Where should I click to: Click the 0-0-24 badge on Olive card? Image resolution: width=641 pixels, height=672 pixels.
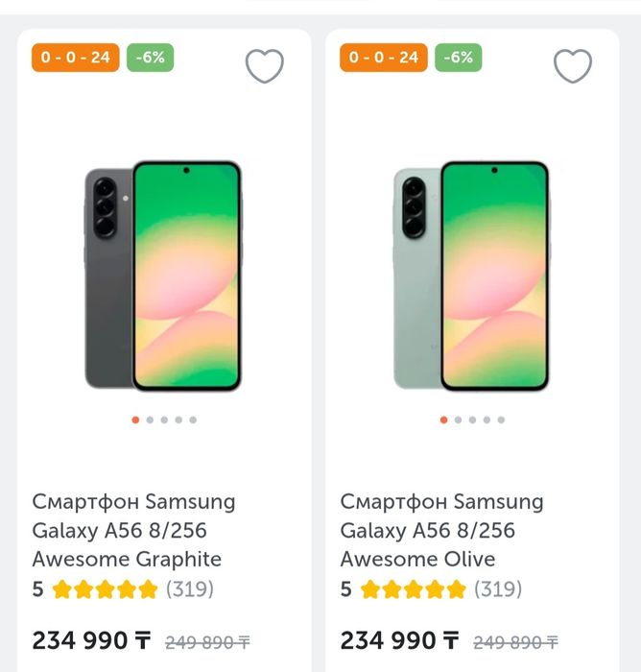pos(384,58)
